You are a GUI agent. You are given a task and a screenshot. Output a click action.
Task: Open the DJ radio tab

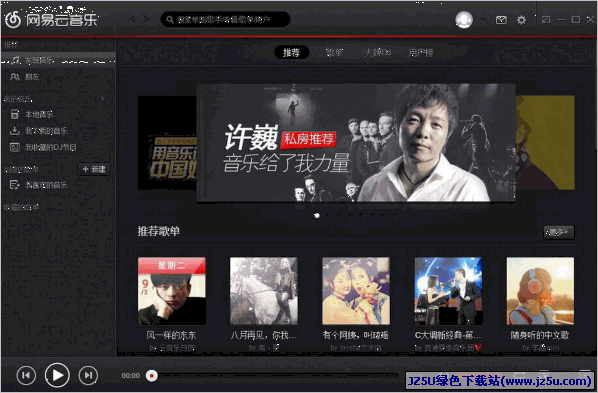pos(378,52)
